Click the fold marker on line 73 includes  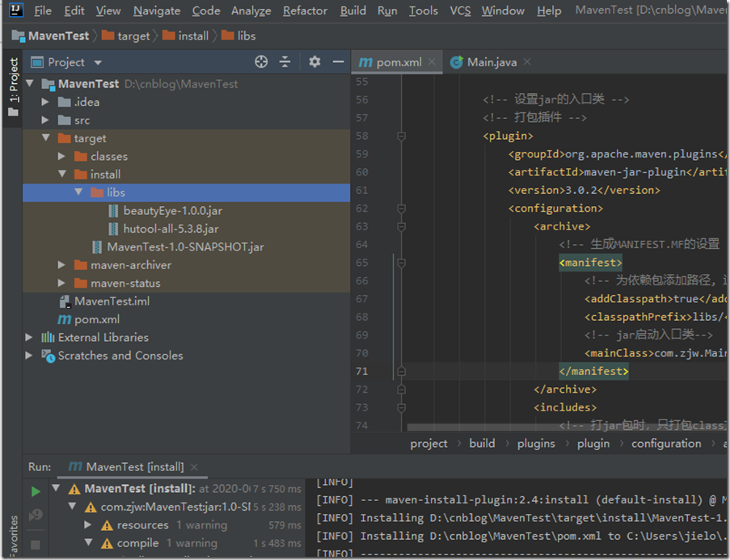(401, 407)
